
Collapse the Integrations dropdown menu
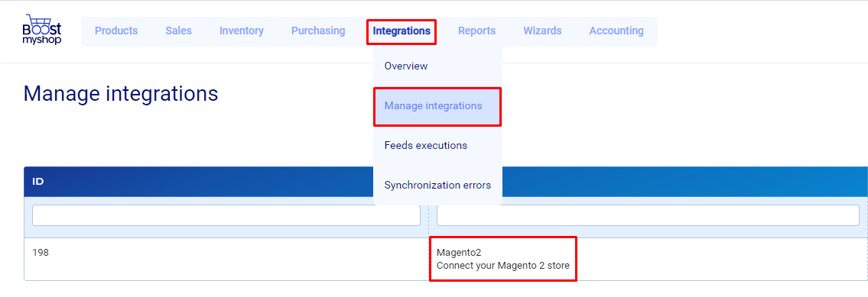pos(401,31)
